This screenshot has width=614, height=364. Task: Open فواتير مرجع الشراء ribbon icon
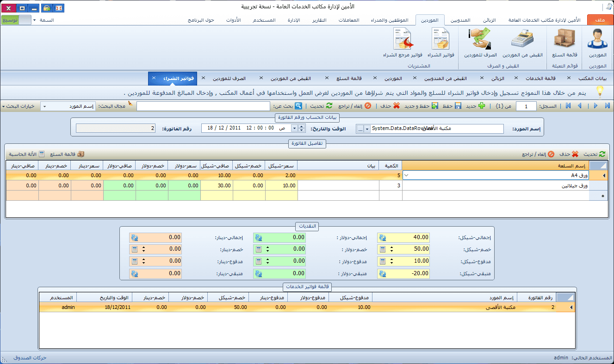click(x=402, y=43)
